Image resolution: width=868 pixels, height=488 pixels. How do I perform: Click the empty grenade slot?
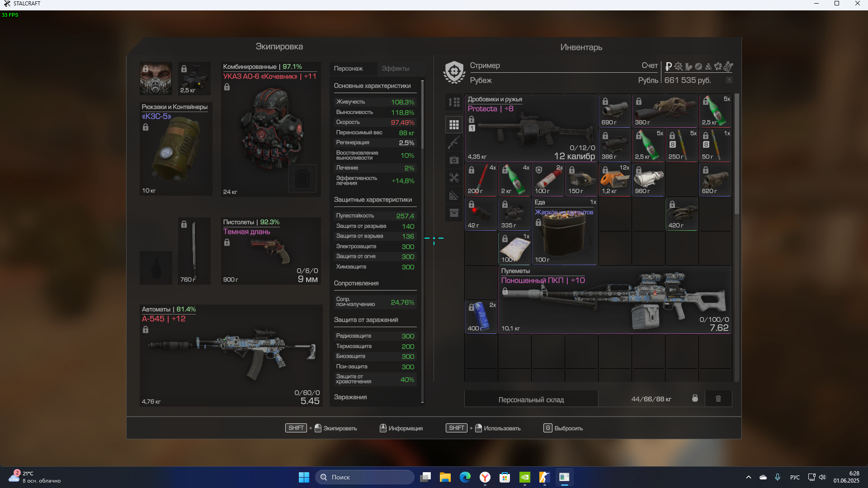click(156, 268)
